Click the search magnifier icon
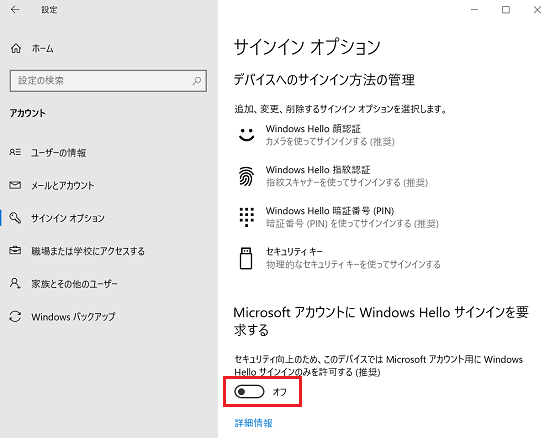This screenshot has width=550, height=438. pyautogui.click(x=197, y=81)
